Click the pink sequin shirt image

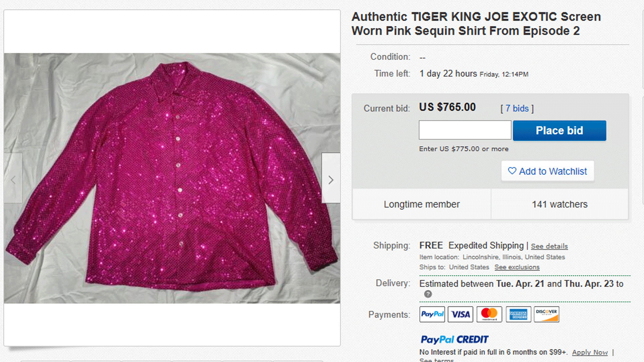coord(172,178)
